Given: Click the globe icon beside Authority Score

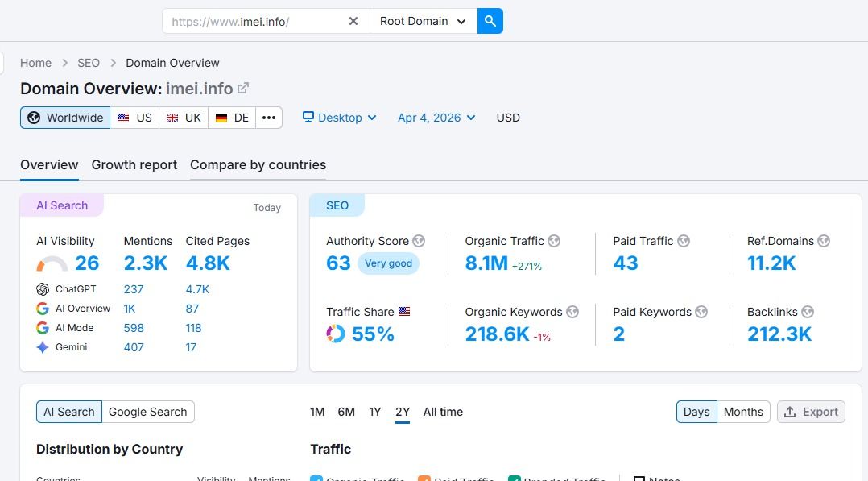Looking at the screenshot, I should pos(419,241).
